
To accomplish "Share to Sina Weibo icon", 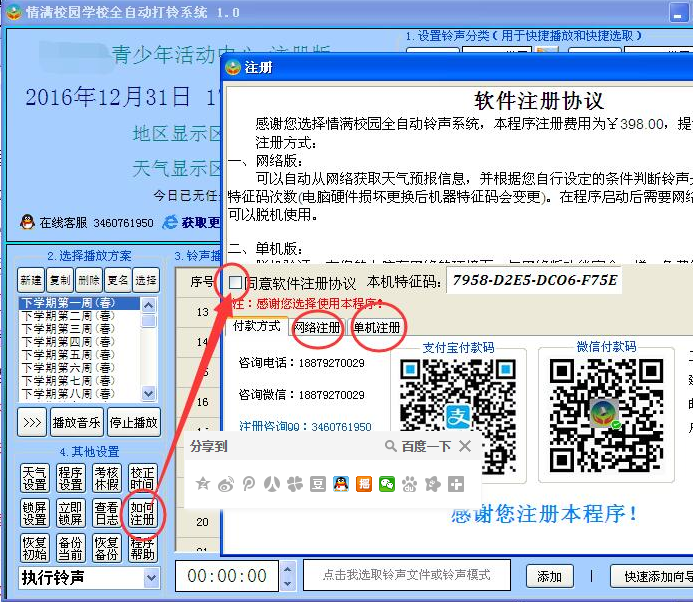I will 226,484.
